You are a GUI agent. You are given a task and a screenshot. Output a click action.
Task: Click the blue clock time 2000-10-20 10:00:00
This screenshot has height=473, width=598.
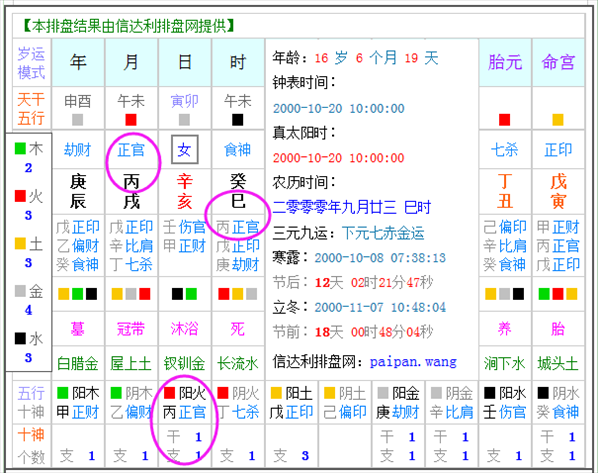[x=339, y=109]
